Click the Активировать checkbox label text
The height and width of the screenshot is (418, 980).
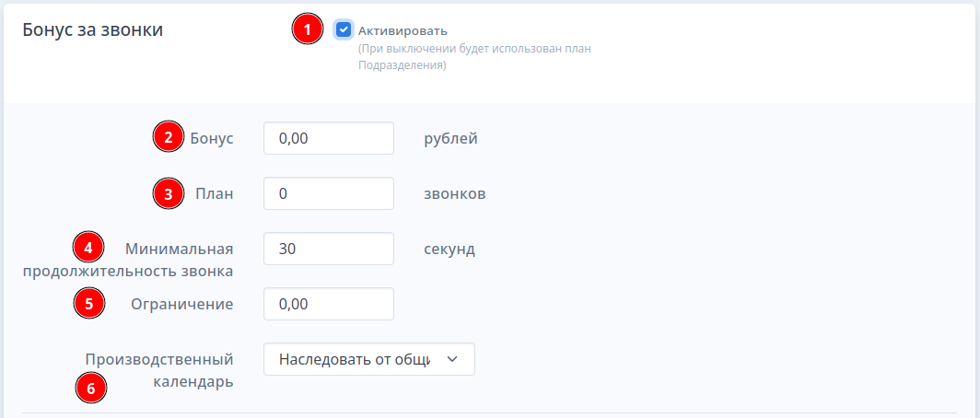(403, 30)
